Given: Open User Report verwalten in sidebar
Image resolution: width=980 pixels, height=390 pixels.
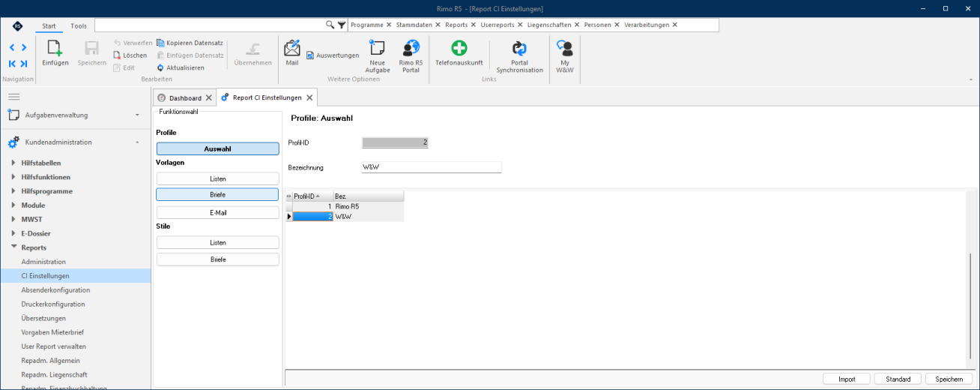Looking at the screenshot, I should (53, 346).
